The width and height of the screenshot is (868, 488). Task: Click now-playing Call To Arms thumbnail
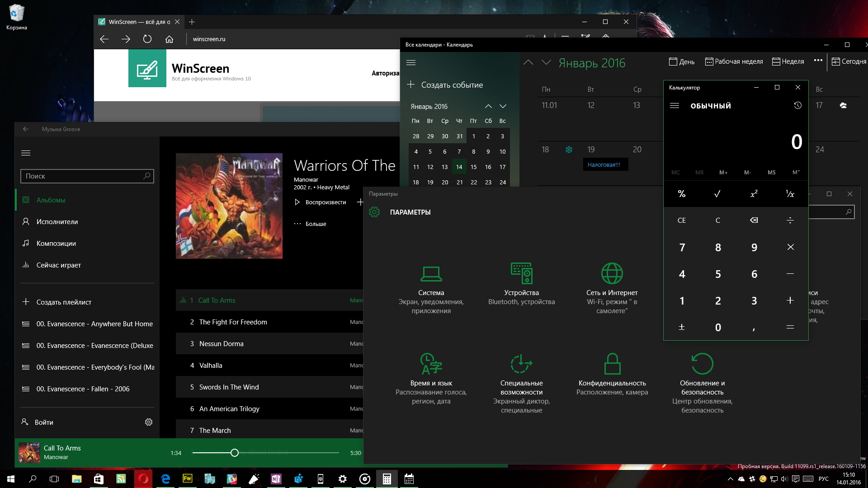(29, 452)
